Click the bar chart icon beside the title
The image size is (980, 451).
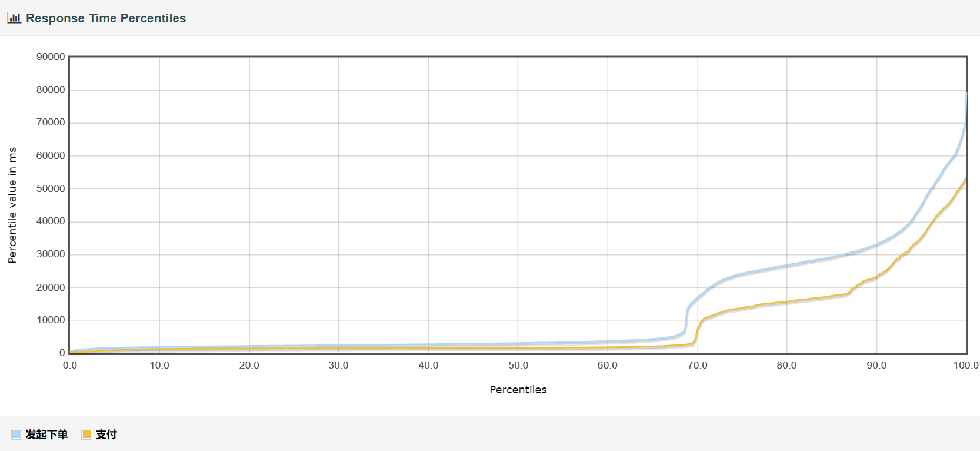pos(14,18)
